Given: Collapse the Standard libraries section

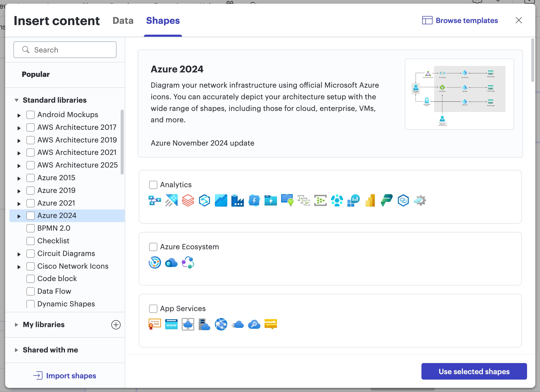Looking at the screenshot, I should click(17, 100).
